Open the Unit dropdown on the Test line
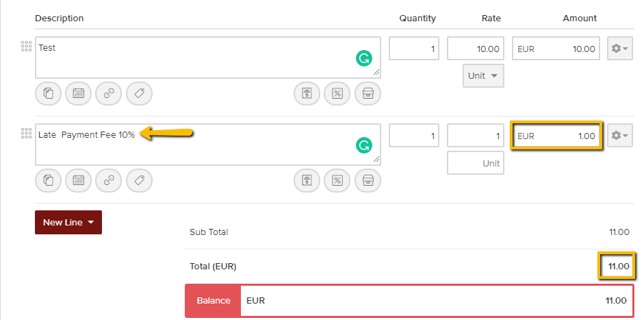This screenshot has width=644, height=320. click(483, 75)
